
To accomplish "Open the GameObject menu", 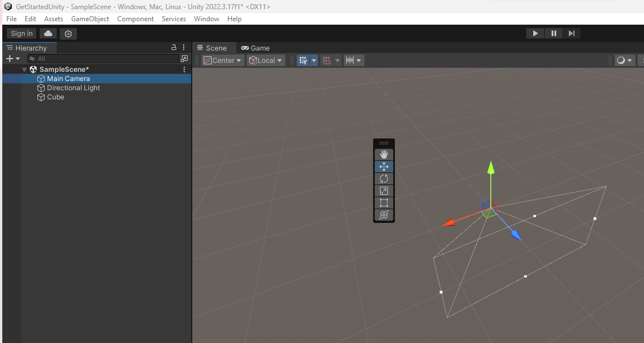I will [x=90, y=19].
